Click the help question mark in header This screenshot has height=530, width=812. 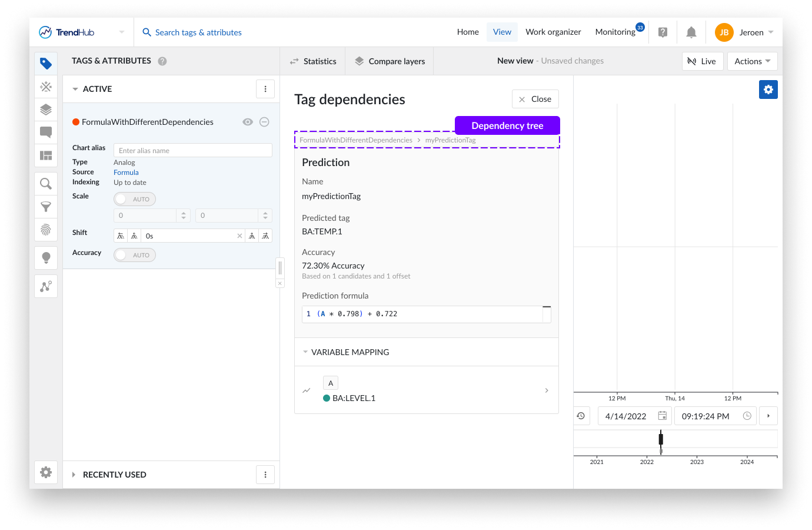pyautogui.click(x=663, y=32)
